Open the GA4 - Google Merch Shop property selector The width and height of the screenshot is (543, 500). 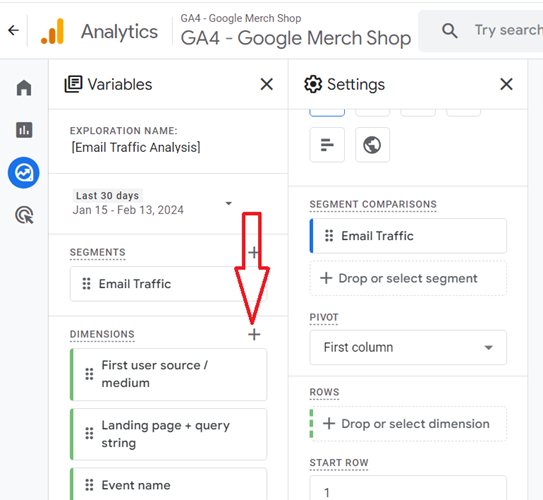pos(295,31)
